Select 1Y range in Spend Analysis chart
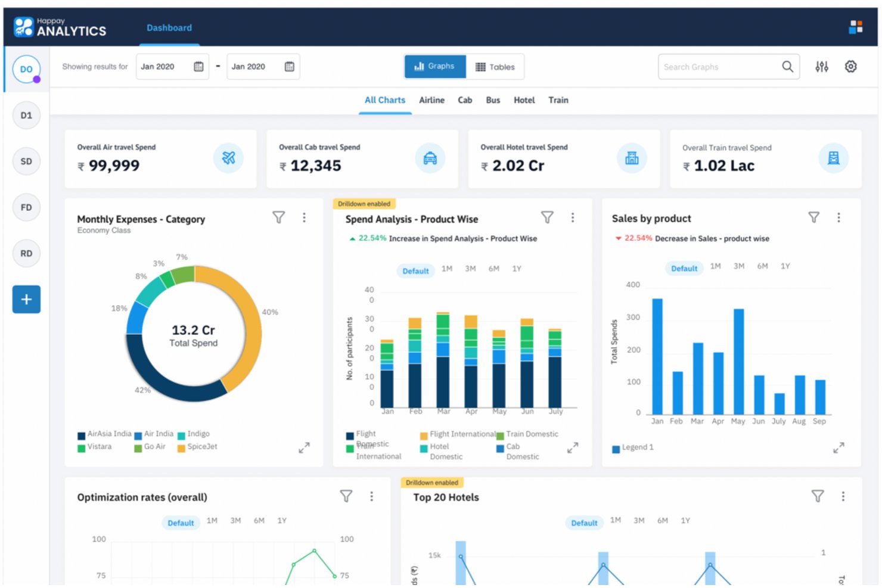The image size is (882, 588). (517, 269)
